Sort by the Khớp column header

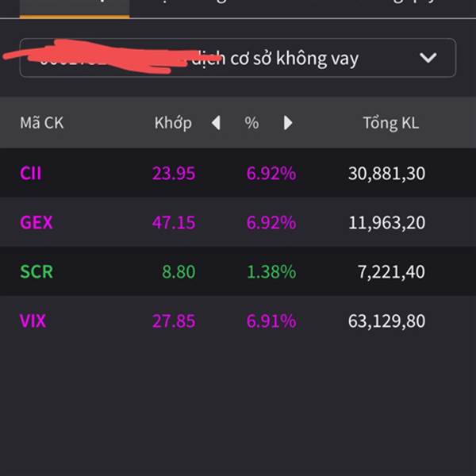(173, 123)
